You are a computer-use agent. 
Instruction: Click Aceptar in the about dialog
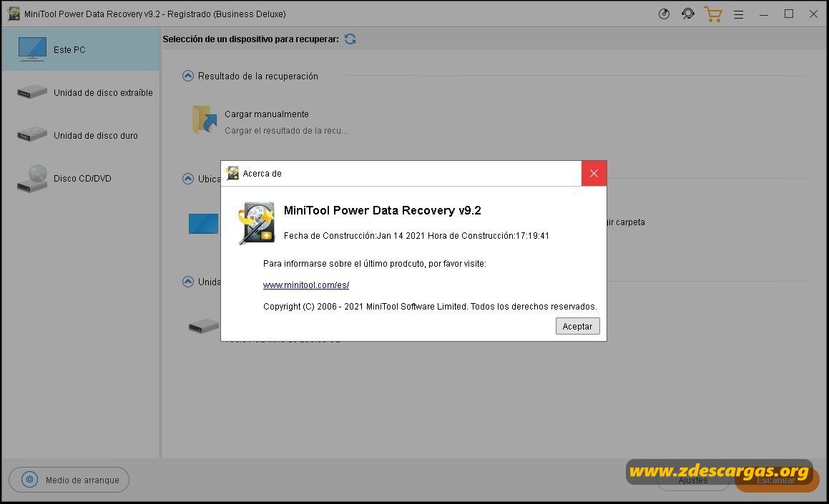tap(577, 326)
